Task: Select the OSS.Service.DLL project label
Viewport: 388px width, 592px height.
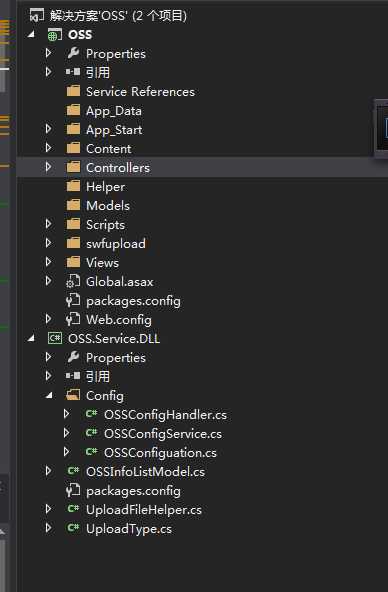Action: click(114, 339)
